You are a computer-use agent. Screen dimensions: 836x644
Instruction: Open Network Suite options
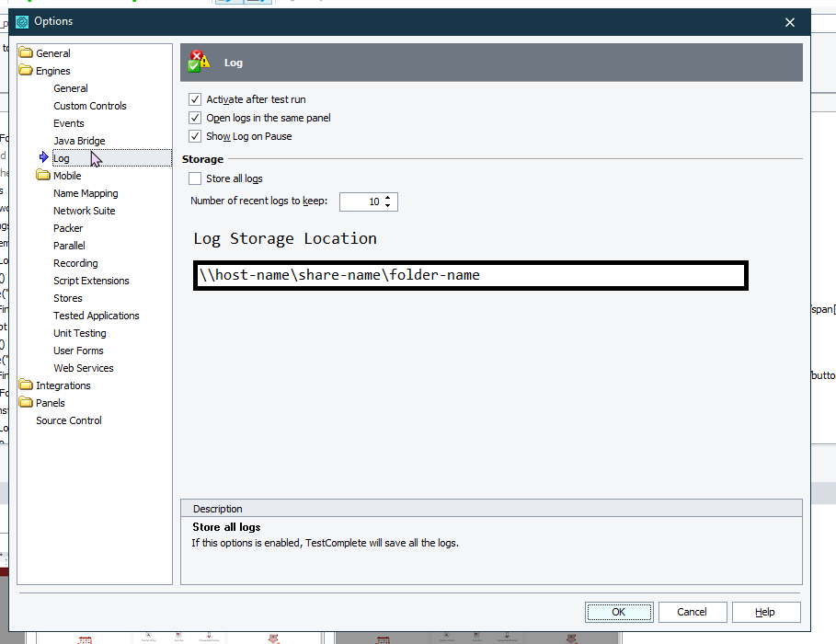click(85, 211)
